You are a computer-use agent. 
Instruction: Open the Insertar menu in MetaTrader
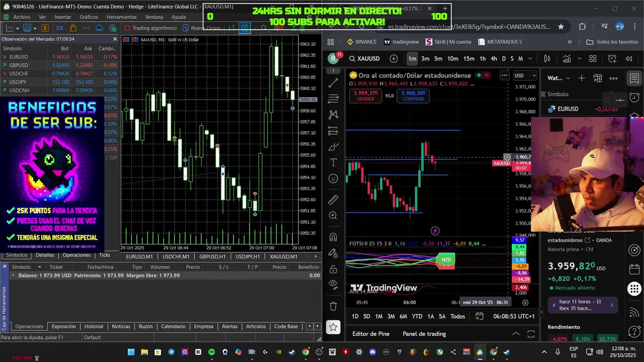point(63,17)
